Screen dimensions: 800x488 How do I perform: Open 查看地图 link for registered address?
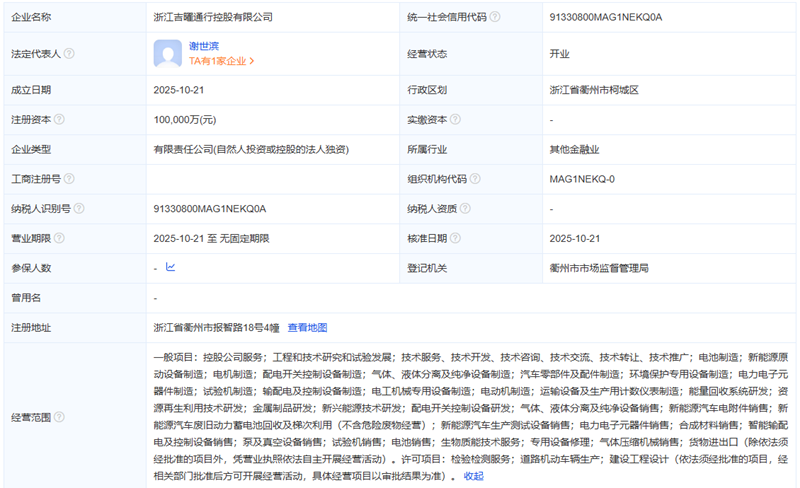307,327
